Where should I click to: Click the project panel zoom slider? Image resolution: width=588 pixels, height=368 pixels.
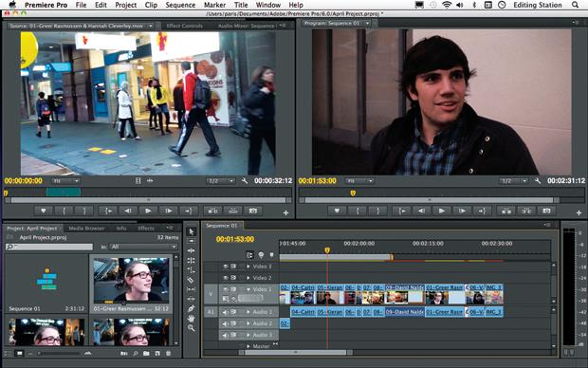pos(56,353)
